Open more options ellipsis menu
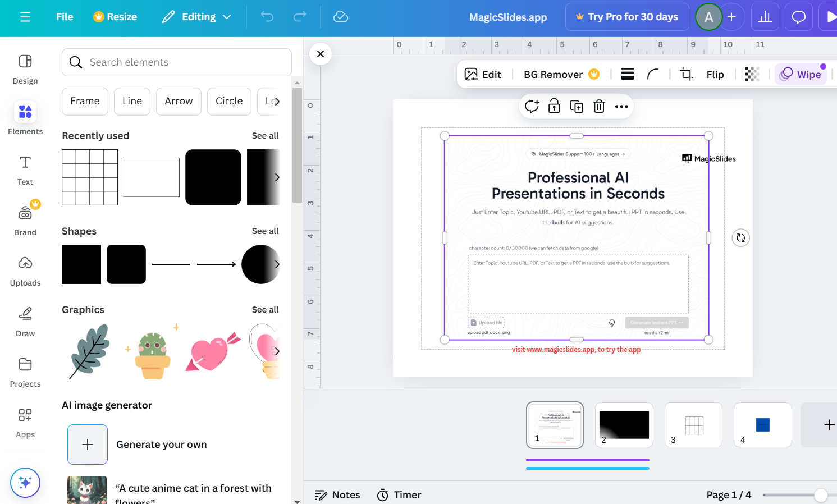This screenshot has height=504, width=837. pos(621,107)
